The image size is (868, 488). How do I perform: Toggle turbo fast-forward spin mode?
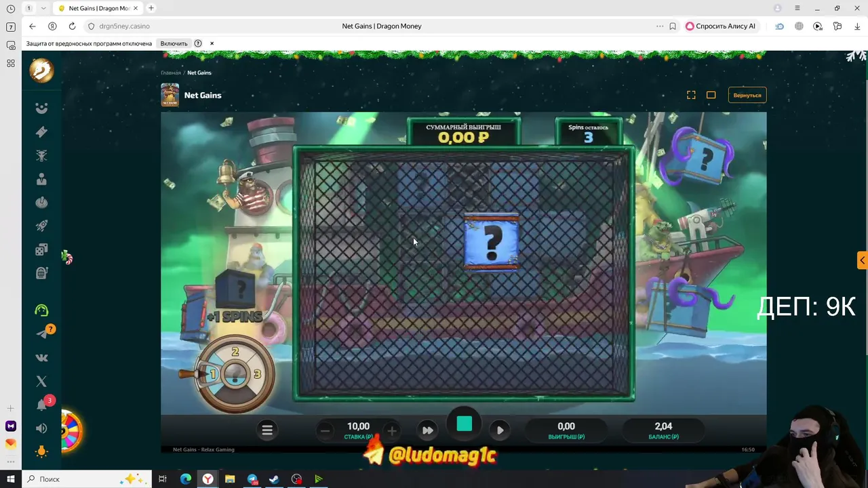click(x=428, y=430)
